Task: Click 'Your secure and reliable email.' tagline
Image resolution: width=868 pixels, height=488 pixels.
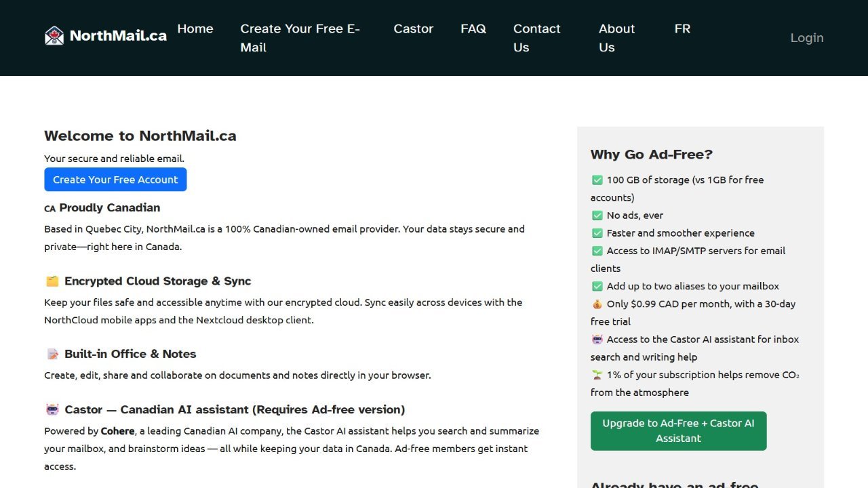Action: 114,159
